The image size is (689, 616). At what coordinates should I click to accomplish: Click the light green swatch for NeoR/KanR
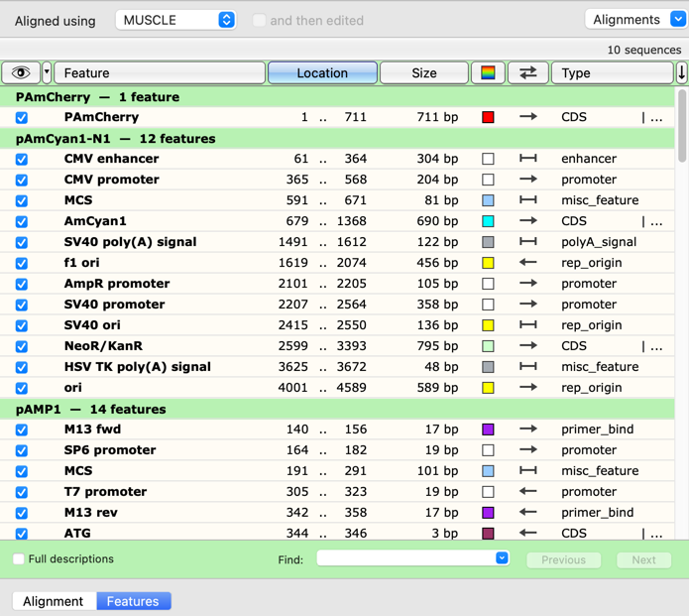click(488, 346)
